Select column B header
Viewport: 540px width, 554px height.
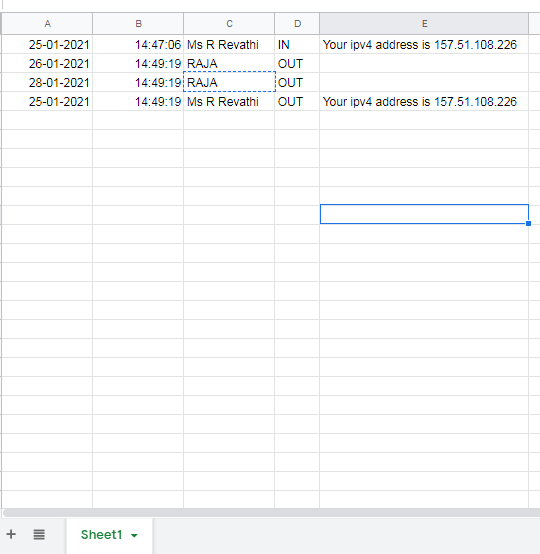(138, 24)
